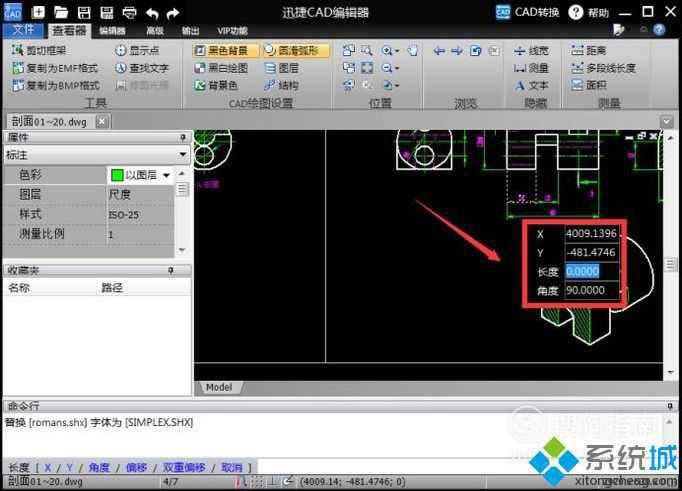Toggle the 黑色背景 black background option

225,50
